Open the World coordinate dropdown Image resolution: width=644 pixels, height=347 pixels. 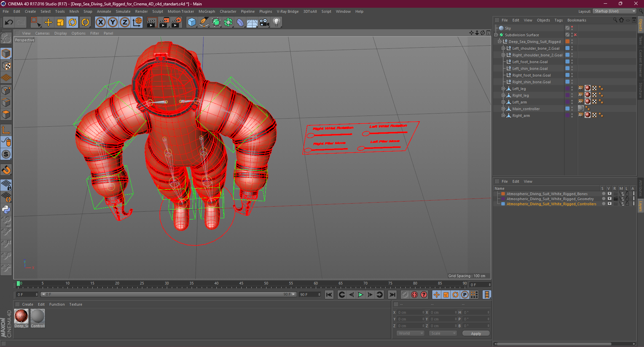(x=411, y=333)
